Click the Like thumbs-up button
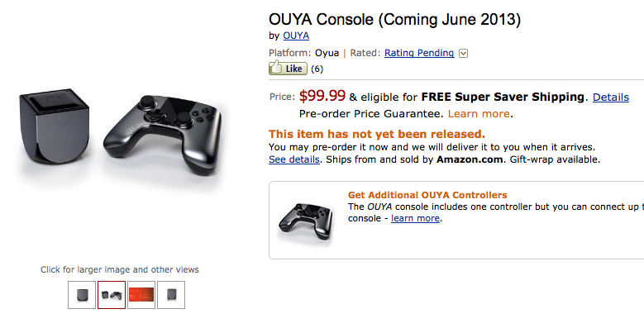644x328 pixels. pyautogui.click(x=288, y=68)
